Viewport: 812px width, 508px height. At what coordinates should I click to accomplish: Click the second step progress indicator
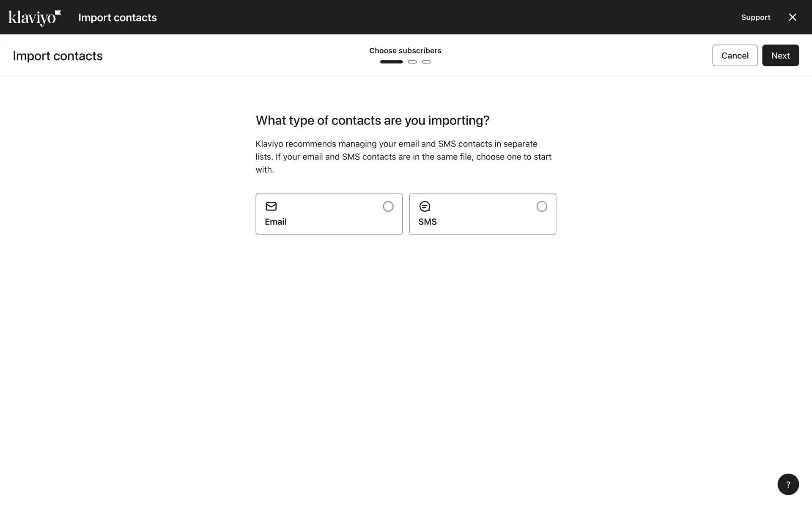coord(412,62)
